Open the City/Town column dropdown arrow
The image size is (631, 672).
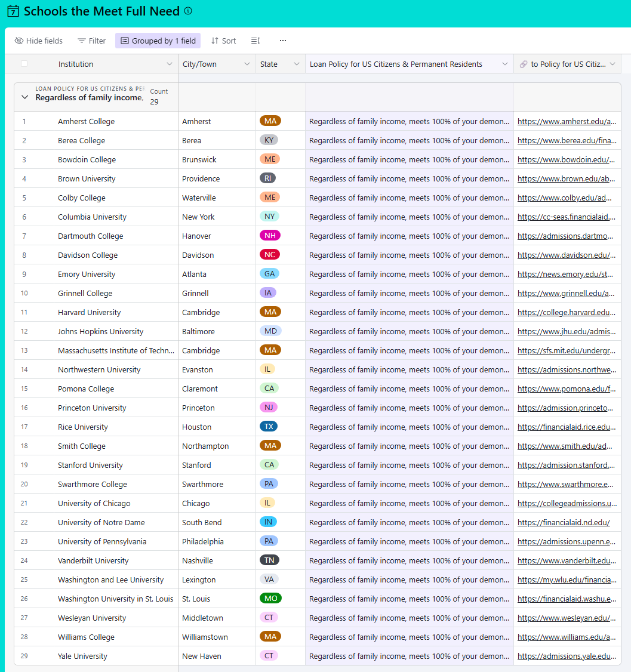pos(247,64)
